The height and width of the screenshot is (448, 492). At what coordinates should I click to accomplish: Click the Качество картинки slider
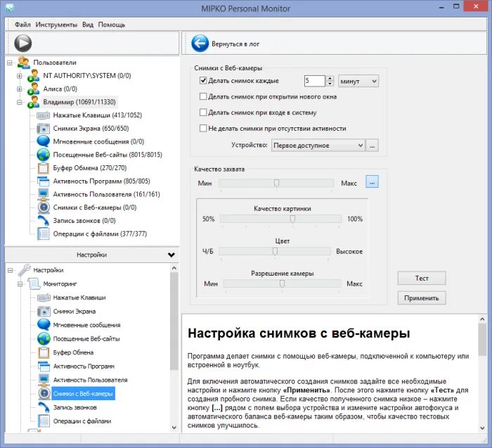click(281, 219)
